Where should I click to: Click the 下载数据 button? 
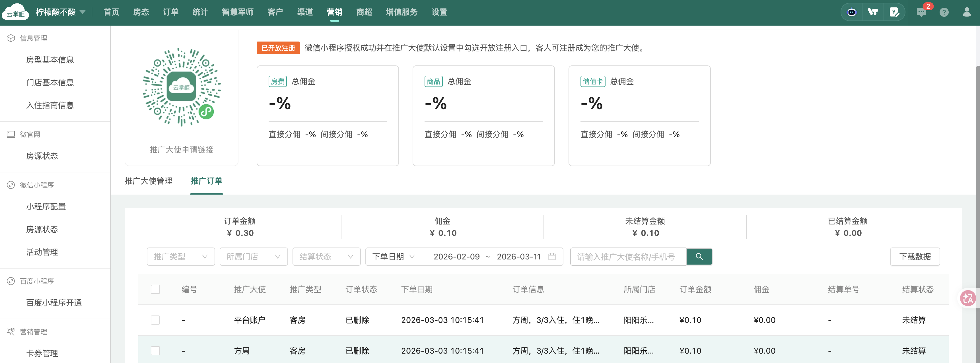point(915,256)
